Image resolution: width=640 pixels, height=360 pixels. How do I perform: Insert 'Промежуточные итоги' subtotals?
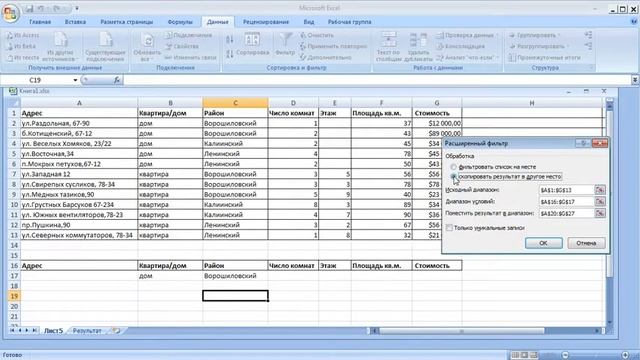[544, 58]
